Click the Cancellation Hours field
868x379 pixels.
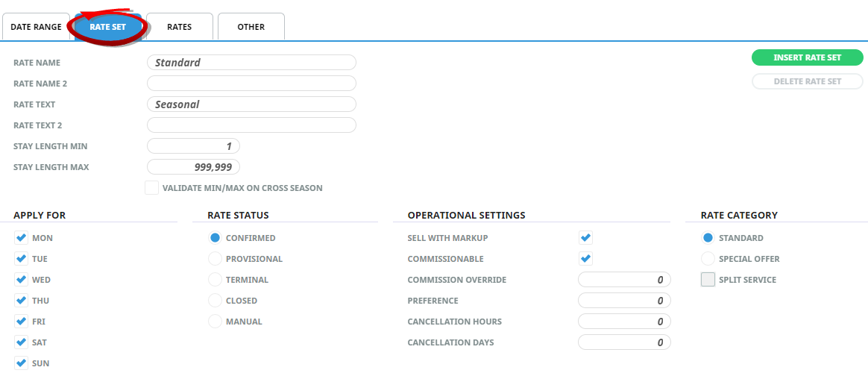pyautogui.click(x=624, y=322)
